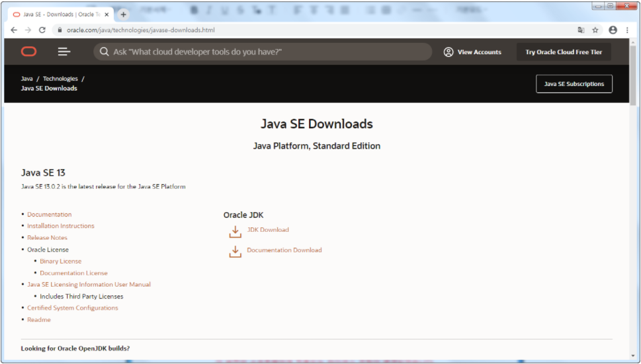Open the Chrome profile avatar icon
This screenshot has height=364, width=641.
tap(613, 30)
